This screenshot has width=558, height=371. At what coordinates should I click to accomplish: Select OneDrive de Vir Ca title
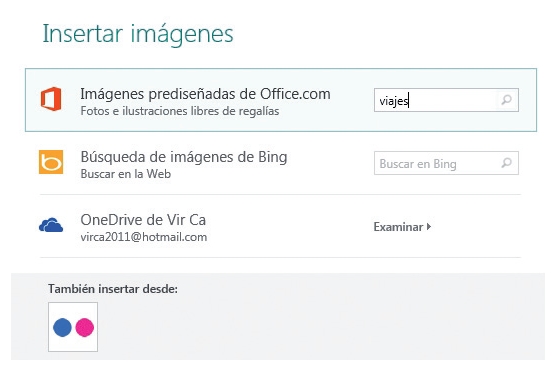click(143, 220)
